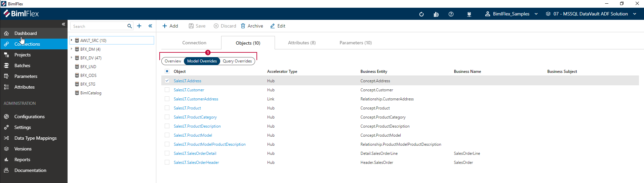Expand the BFX_DV connection node

pos(72,58)
